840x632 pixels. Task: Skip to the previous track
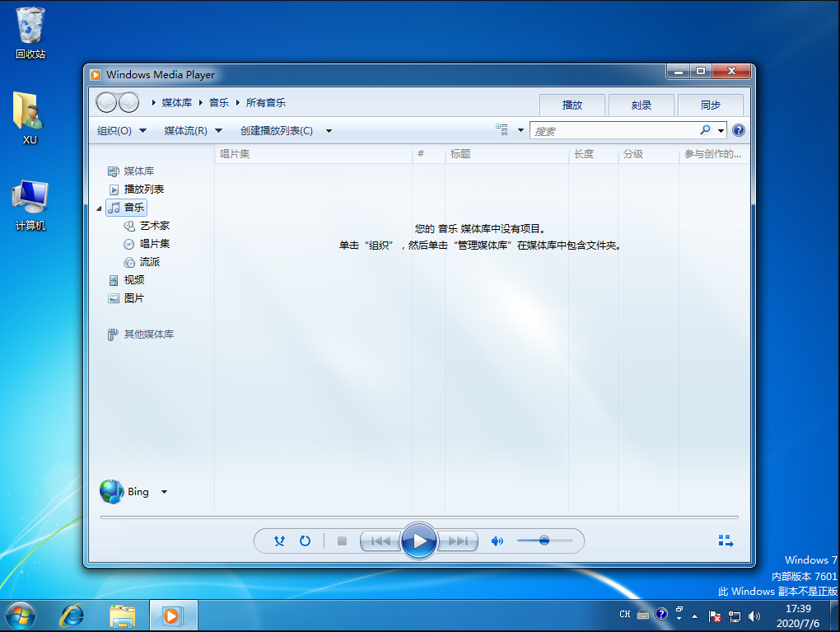click(380, 541)
